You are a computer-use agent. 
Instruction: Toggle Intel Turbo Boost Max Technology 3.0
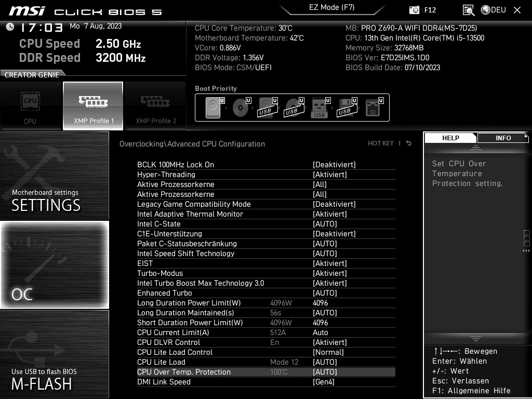coord(266,283)
